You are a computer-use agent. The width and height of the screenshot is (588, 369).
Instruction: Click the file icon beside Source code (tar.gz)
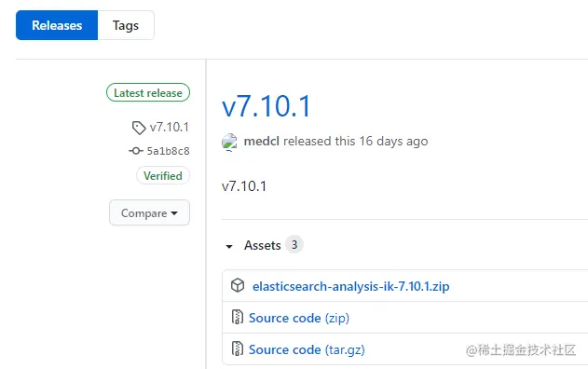tap(237, 348)
